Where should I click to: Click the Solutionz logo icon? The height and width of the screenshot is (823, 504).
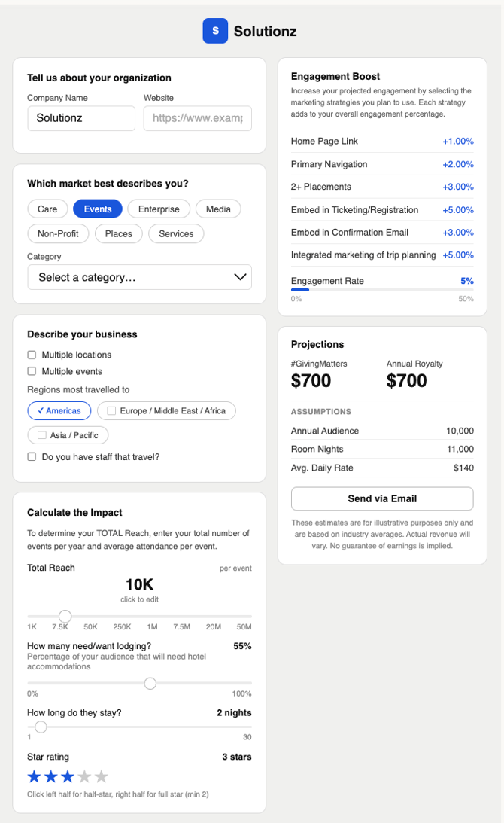click(215, 31)
